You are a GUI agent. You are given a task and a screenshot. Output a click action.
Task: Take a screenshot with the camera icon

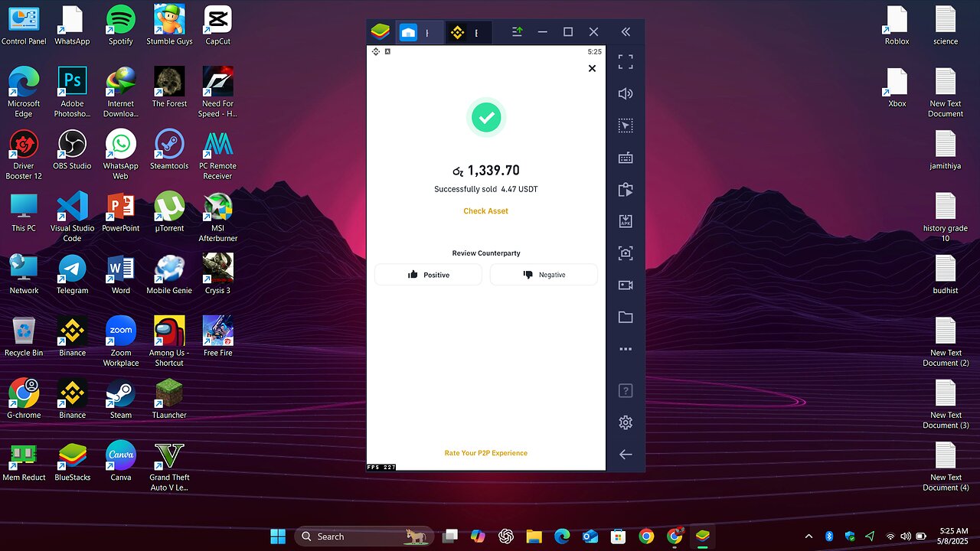click(x=626, y=253)
